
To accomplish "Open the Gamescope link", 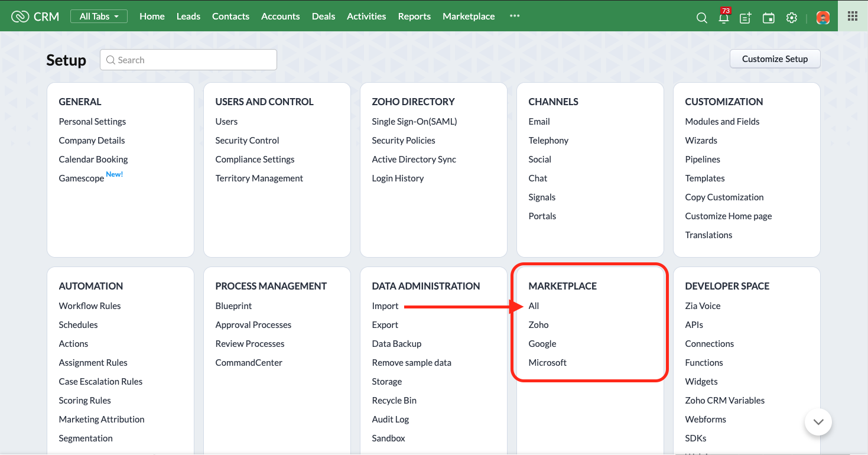I will click(82, 178).
